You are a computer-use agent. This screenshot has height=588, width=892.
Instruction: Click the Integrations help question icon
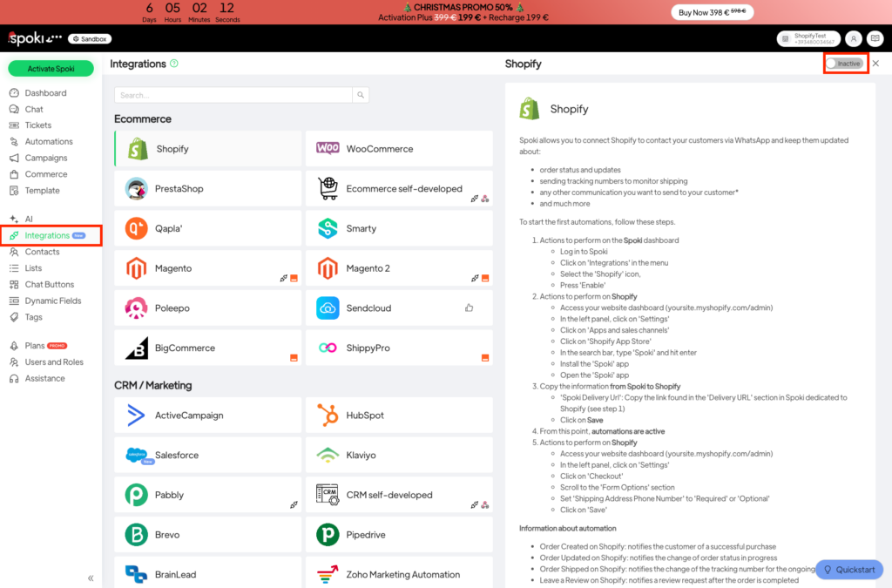[174, 64]
